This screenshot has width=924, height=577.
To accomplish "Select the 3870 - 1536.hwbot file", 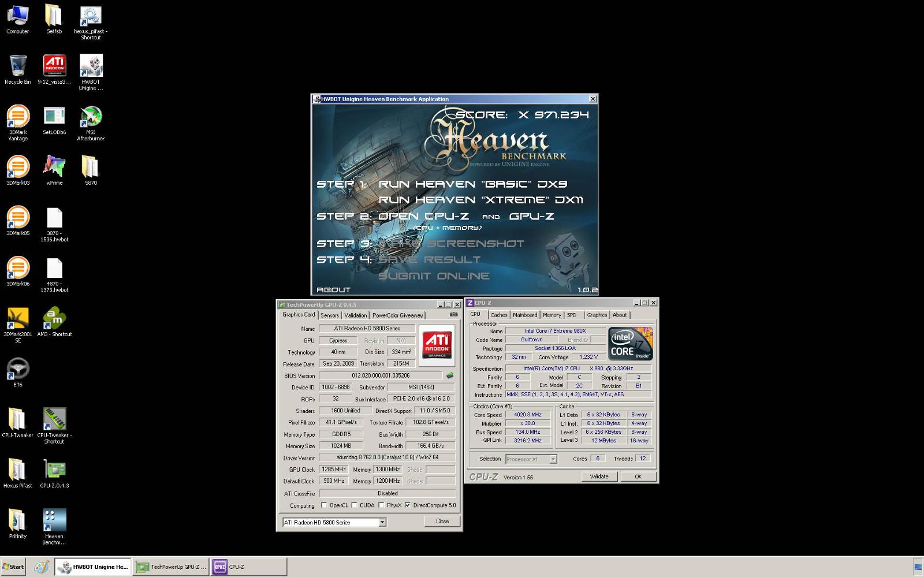I will (x=54, y=224).
